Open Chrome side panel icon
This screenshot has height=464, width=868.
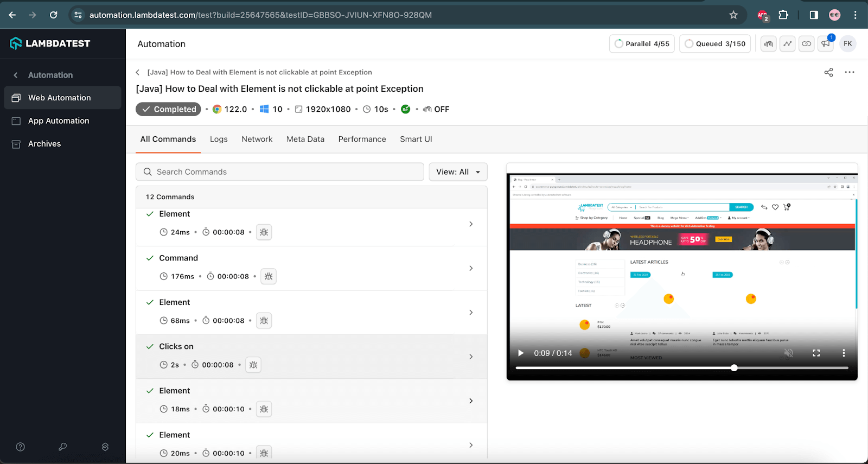814,15
